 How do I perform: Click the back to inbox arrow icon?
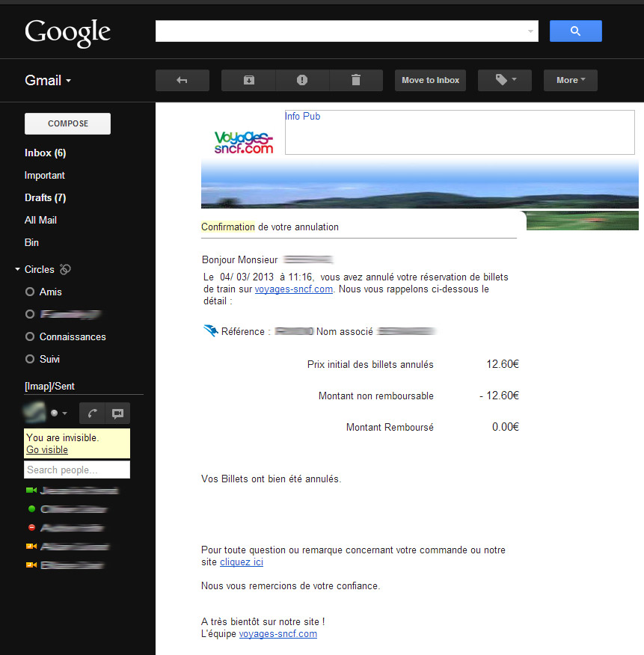[182, 80]
